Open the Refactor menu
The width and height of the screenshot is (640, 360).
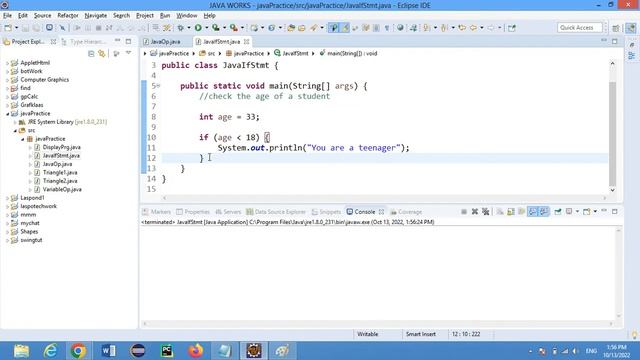coord(68,16)
